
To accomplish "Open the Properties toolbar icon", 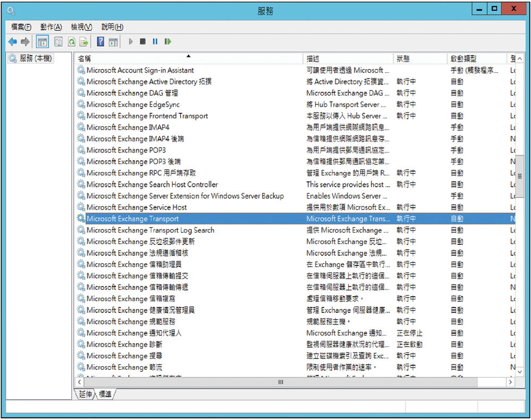I will coord(58,42).
